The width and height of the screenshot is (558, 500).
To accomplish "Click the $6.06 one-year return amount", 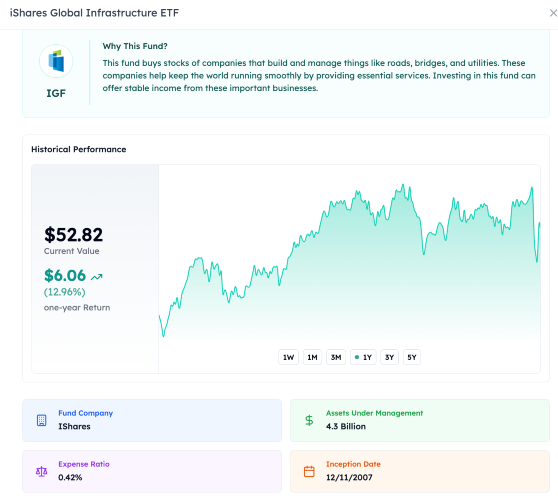I will (65, 275).
